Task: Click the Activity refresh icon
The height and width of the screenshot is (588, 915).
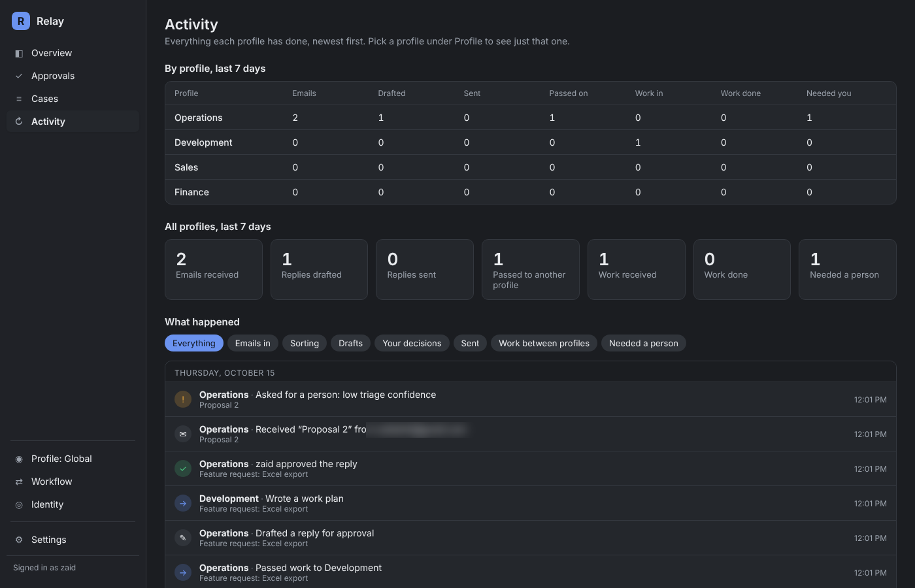Action: tap(19, 122)
